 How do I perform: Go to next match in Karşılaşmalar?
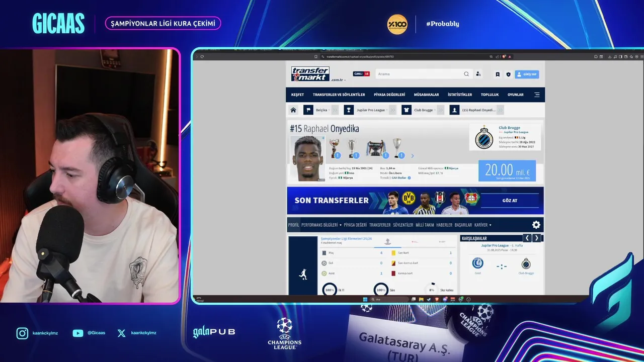click(536, 238)
